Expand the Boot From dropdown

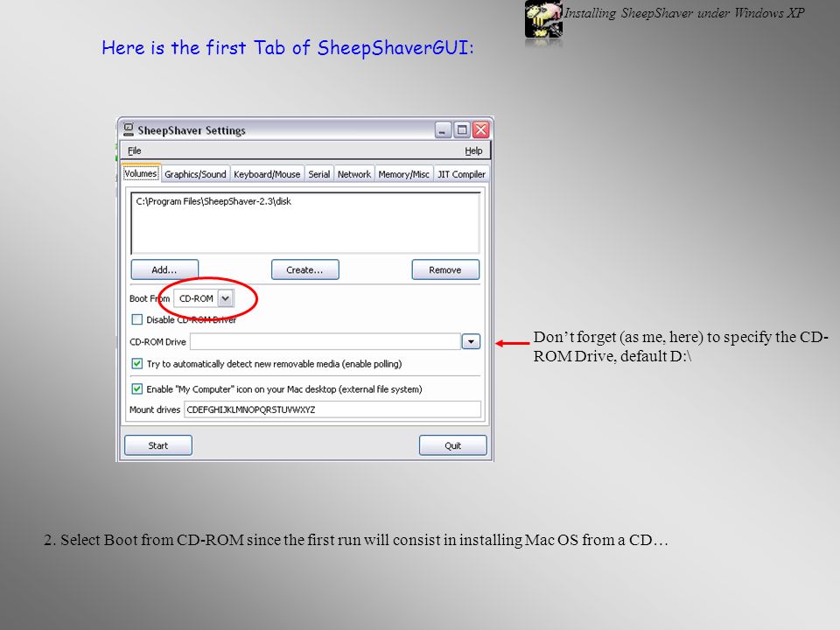[226, 298]
